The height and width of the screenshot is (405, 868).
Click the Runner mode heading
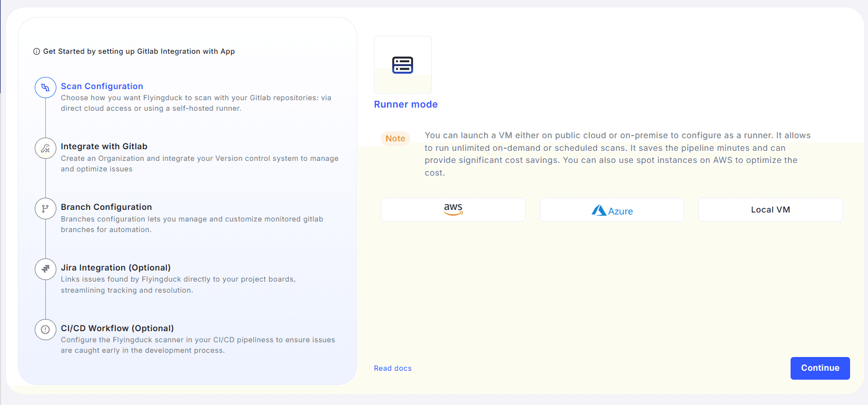click(x=406, y=104)
